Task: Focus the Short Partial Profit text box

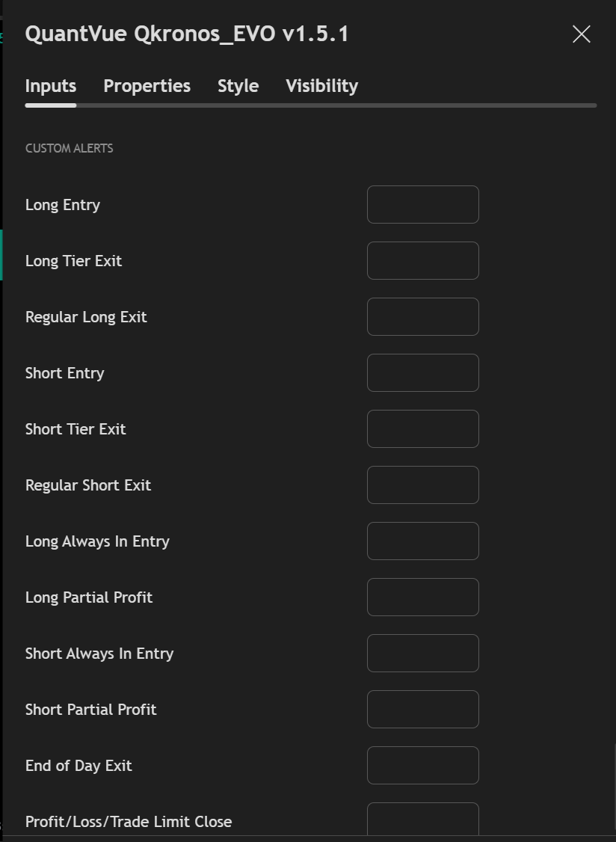Action: [422, 710]
